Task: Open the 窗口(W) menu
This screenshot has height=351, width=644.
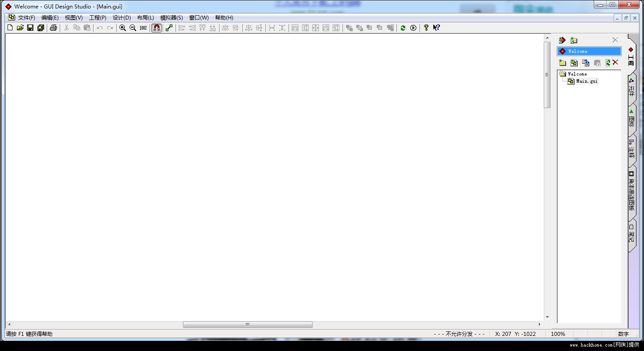Action: [199, 18]
